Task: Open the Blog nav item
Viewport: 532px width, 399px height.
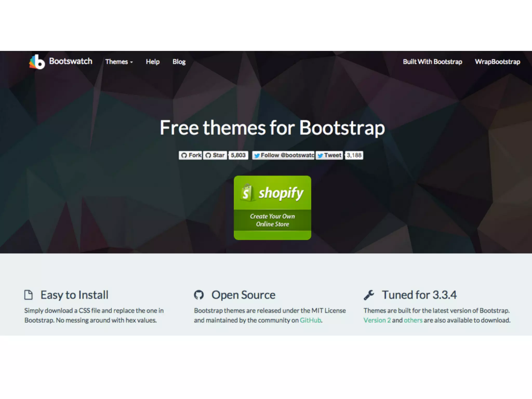Action: click(x=179, y=62)
